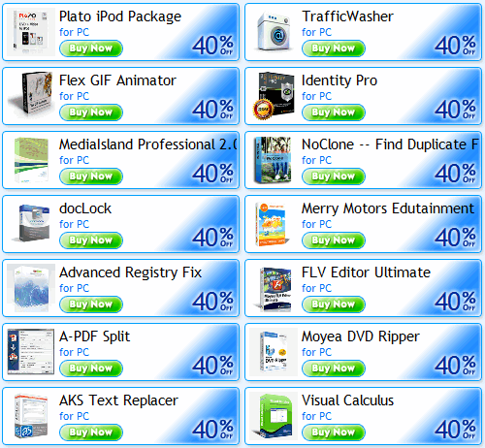Open the A-PDF Split title link
Image resolution: width=485 pixels, height=448 pixels.
pos(94,336)
